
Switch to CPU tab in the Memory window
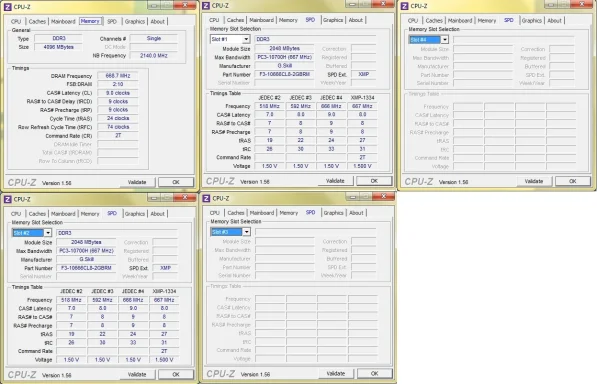point(16,22)
